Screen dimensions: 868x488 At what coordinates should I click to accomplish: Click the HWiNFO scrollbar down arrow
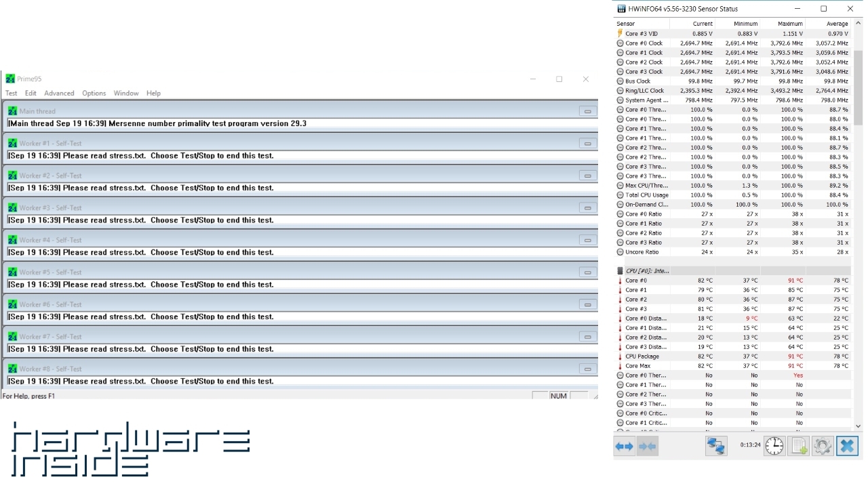pos(858,426)
